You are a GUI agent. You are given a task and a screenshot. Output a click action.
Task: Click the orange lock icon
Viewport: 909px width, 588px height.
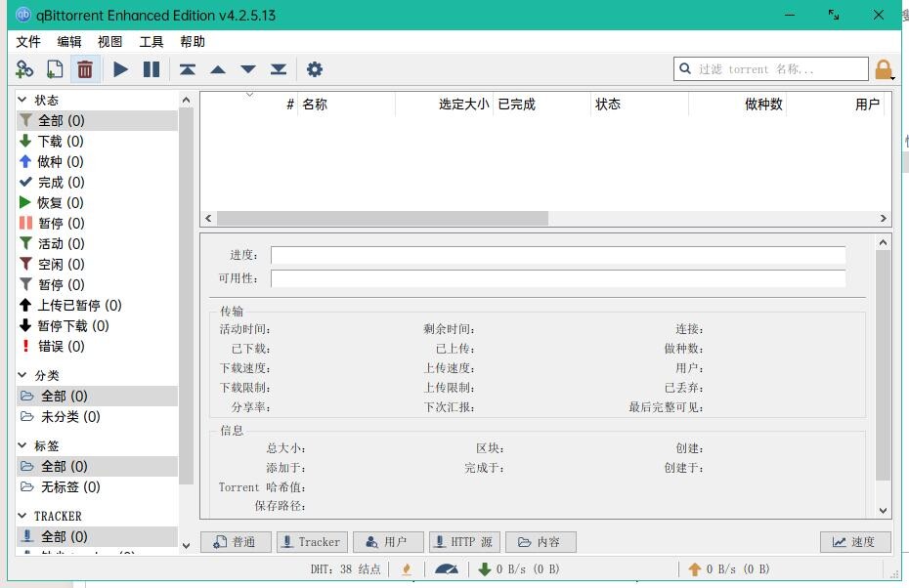click(884, 70)
